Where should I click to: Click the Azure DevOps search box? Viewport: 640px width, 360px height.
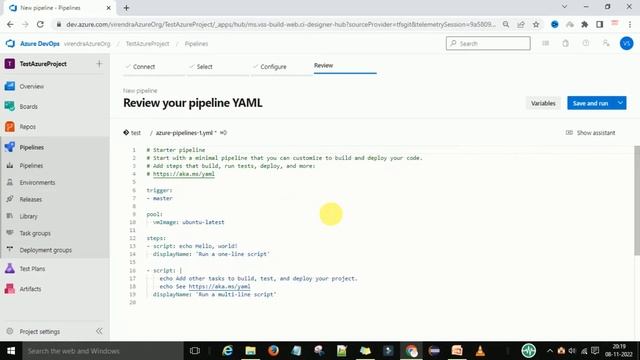pos(488,43)
